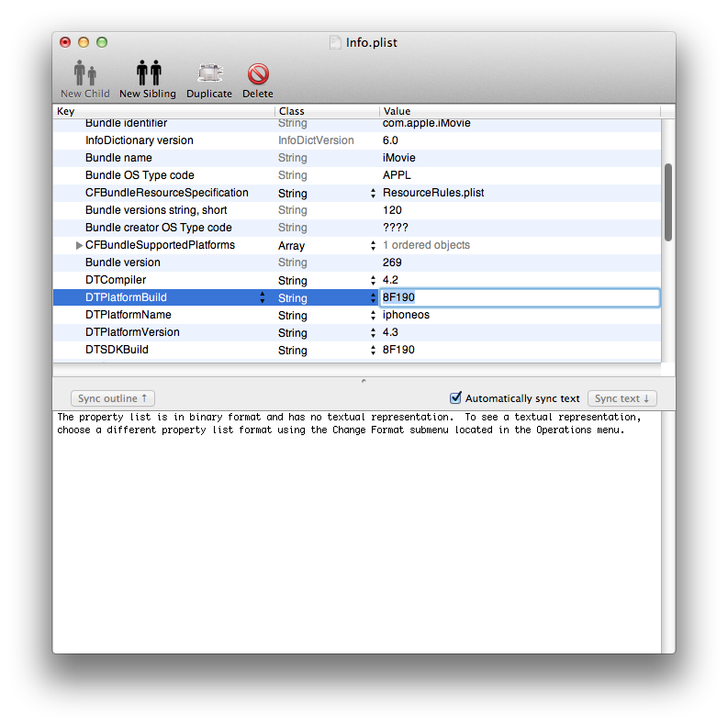Image resolution: width=728 pixels, height=726 pixels.
Task: Click the binary format message text area
Action: 356,532
